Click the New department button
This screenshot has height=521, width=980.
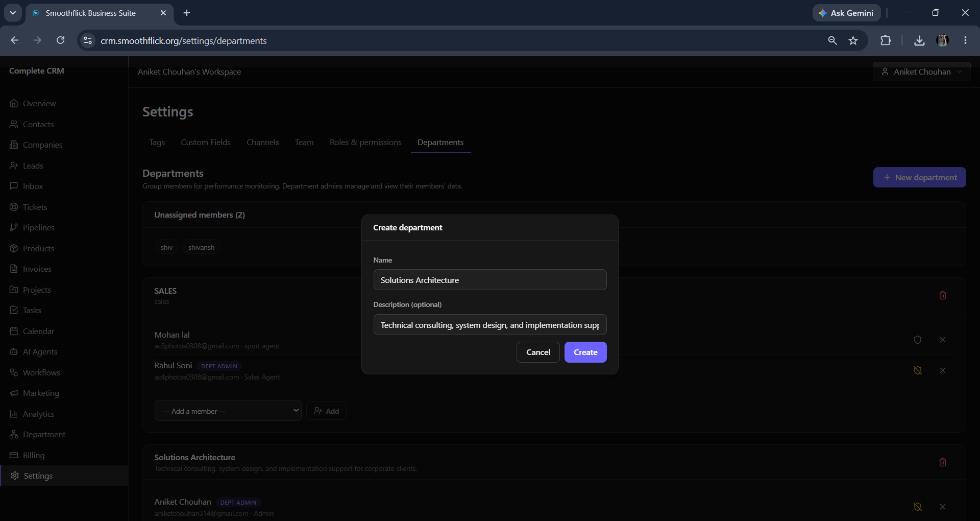click(919, 177)
